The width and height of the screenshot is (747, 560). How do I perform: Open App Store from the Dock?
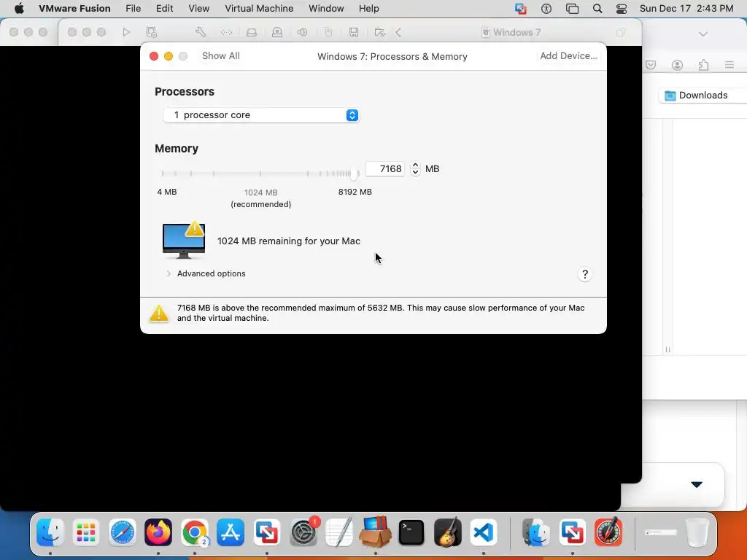[231, 532]
